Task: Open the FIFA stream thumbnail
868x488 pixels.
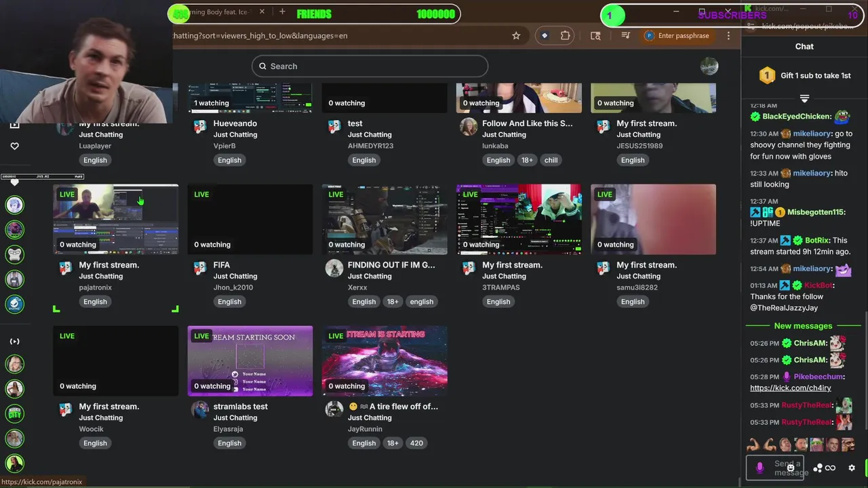Action: click(250, 220)
